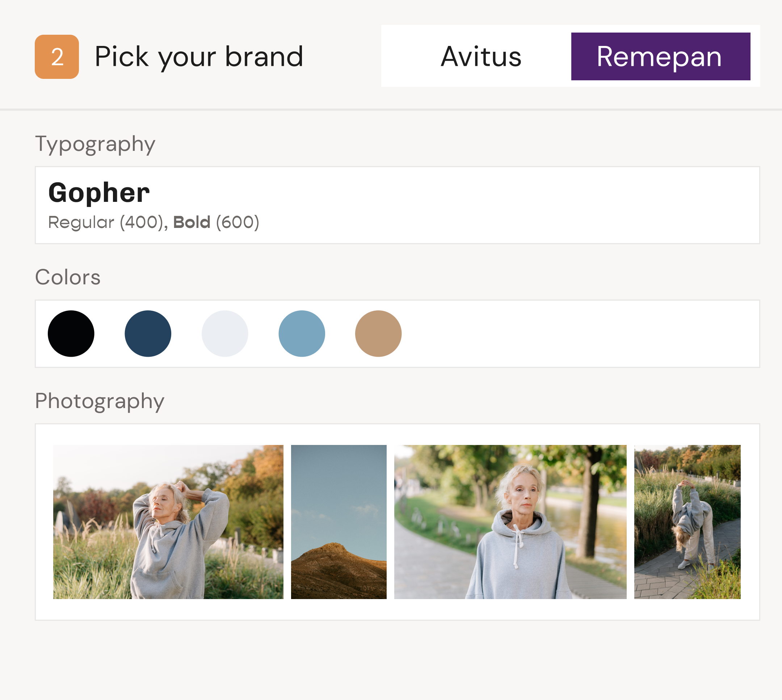
Task: Switch to the Avitus brand
Action: click(481, 57)
